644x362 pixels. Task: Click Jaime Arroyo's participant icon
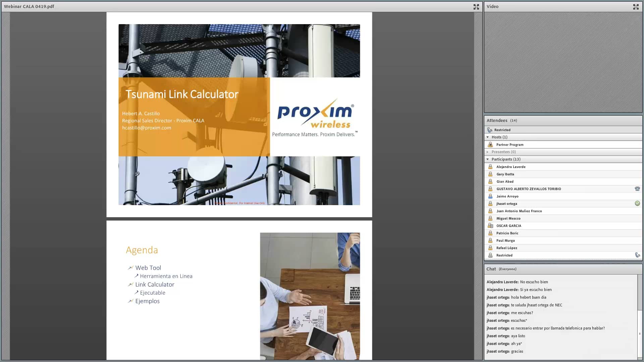(x=490, y=196)
